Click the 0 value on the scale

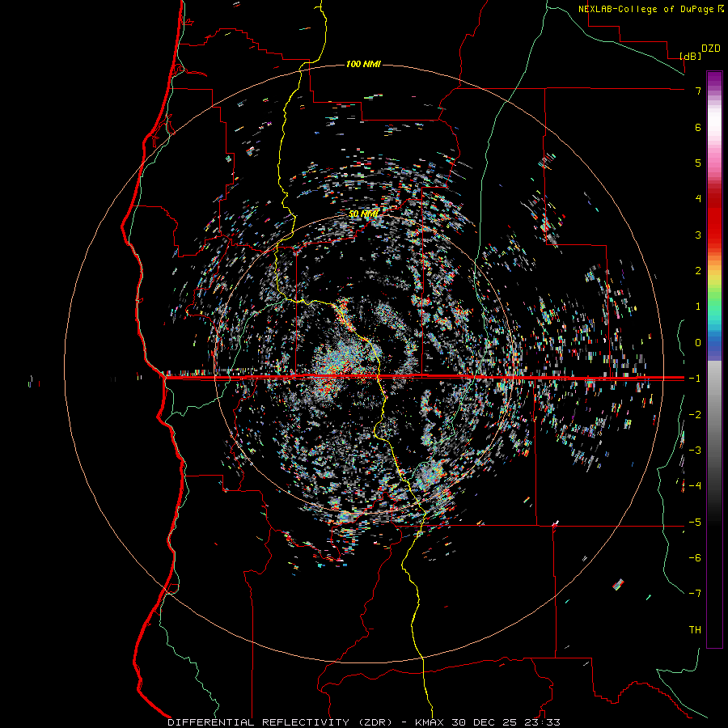pyautogui.click(x=698, y=343)
